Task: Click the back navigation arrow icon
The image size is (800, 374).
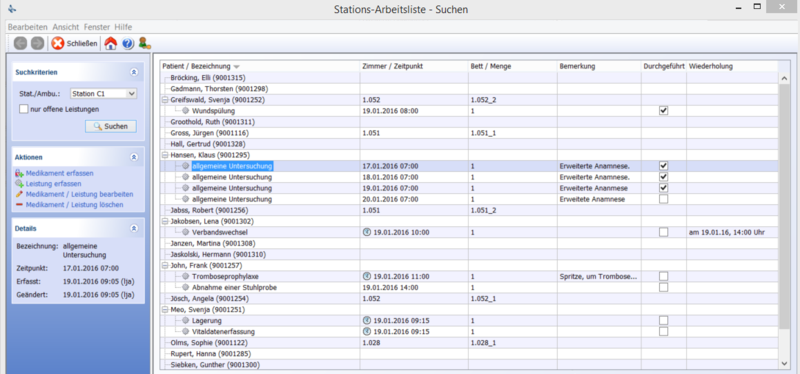Action: pyautogui.click(x=21, y=44)
